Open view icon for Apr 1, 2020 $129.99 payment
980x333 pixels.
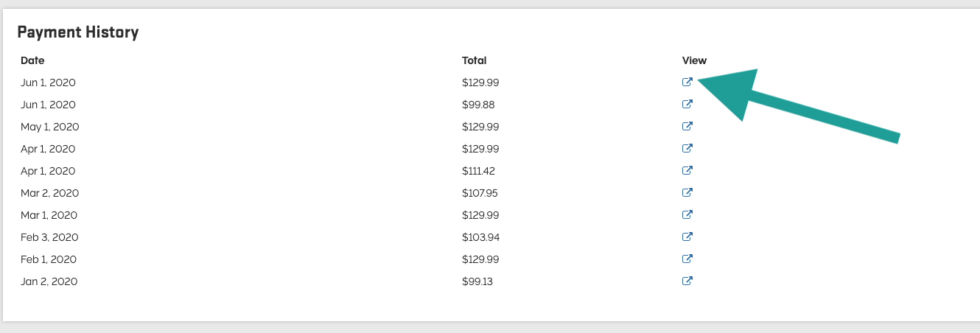click(x=687, y=149)
